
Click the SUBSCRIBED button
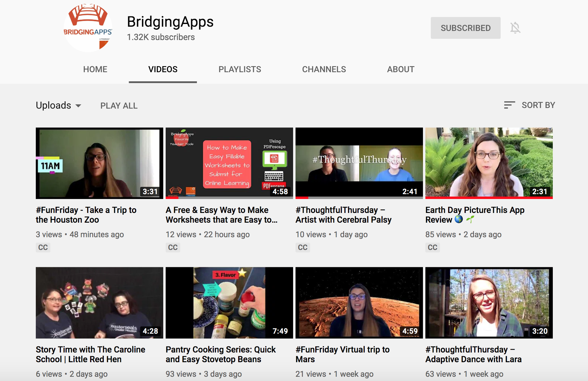[x=465, y=28]
